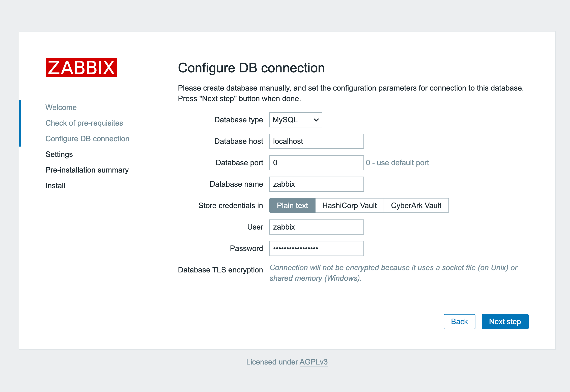
Task: Select Plain text credentials storage
Action: click(x=292, y=206)
